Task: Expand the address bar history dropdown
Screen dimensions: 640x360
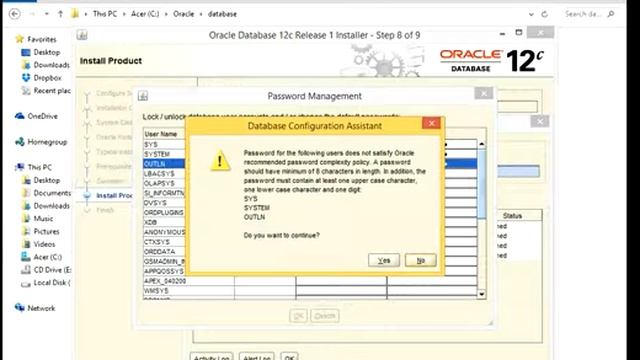Action: [531, 14]
